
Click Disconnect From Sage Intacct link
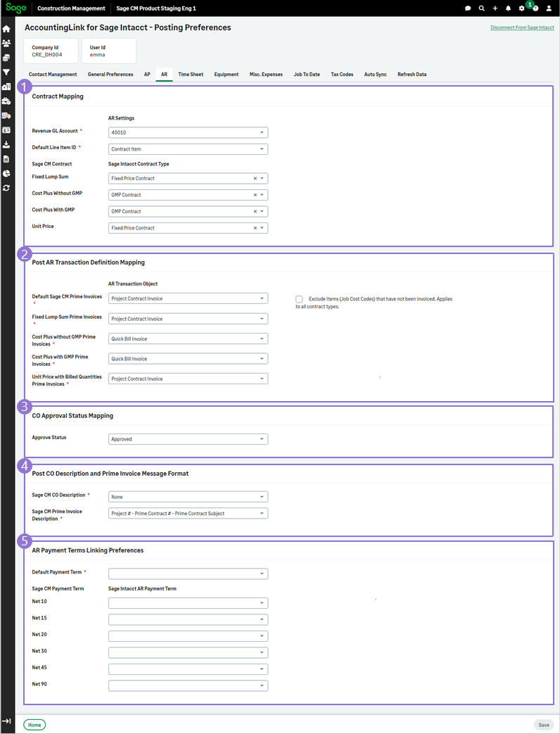click(521, 28)
